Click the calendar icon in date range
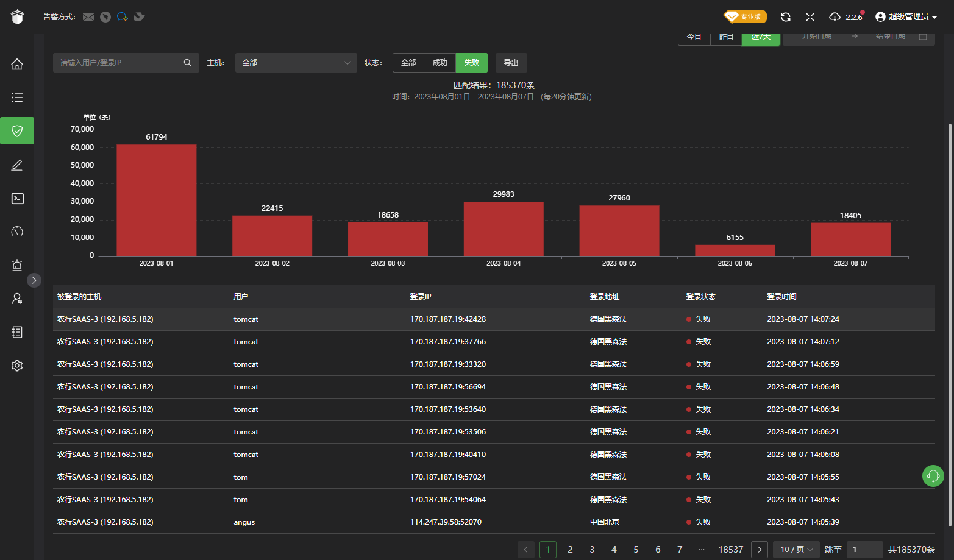954x560 pixels. point(923,37)
